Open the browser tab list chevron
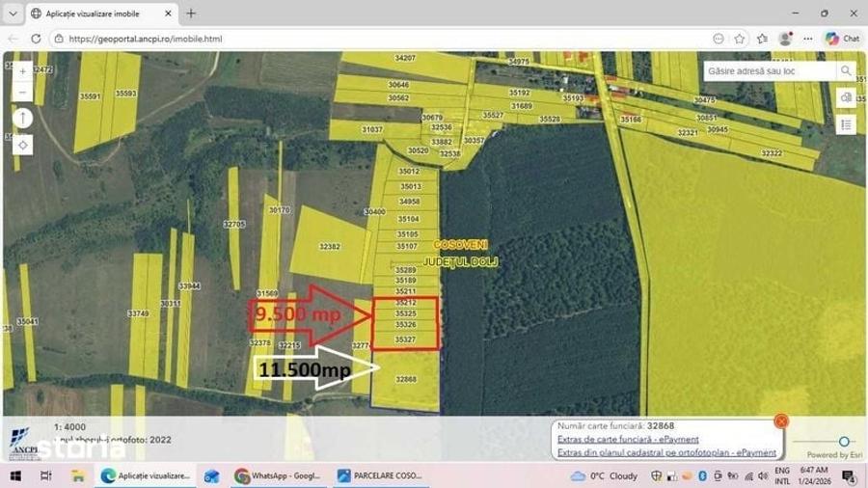 [13, 14]
